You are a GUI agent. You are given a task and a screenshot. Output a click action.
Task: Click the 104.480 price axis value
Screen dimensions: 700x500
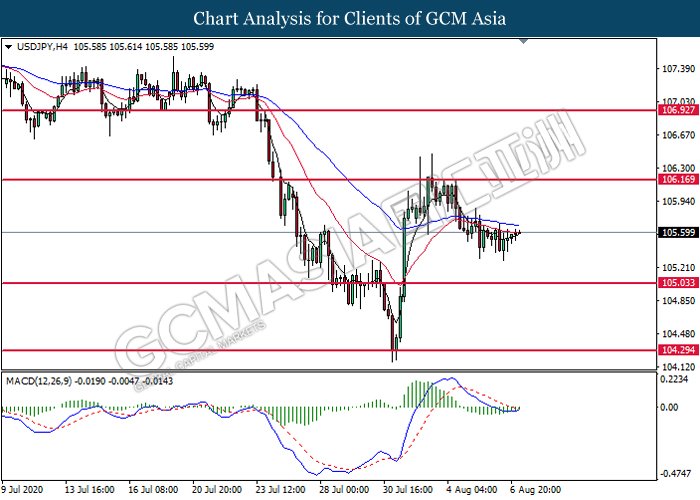pos(679,334)
